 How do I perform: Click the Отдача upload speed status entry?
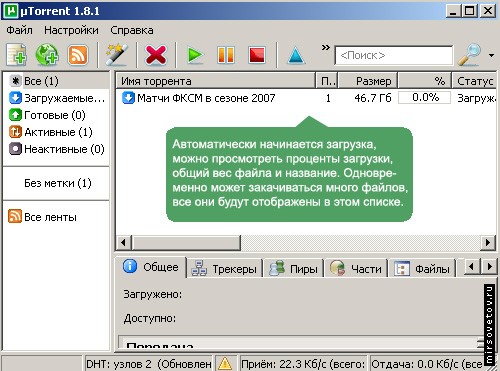click(x=427, y=364)
